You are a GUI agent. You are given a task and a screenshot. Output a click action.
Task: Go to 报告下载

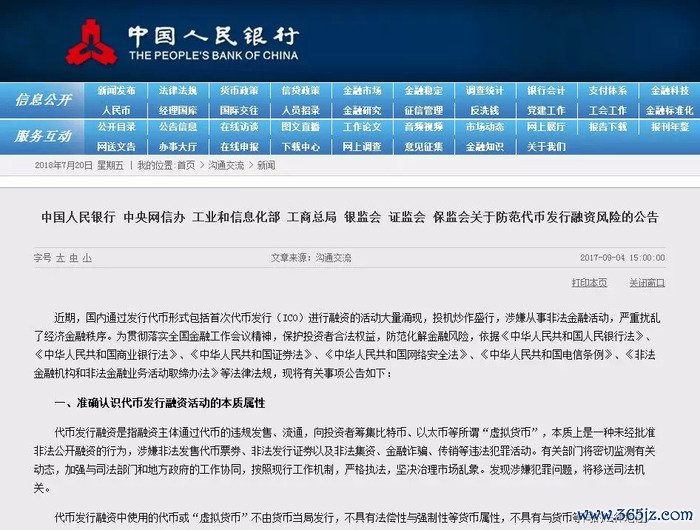tap(608, 127)
